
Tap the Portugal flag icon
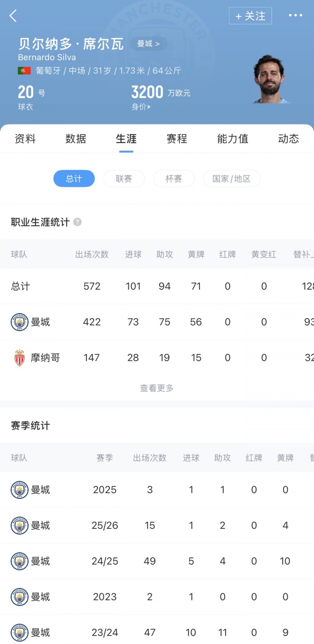[24, 71]
